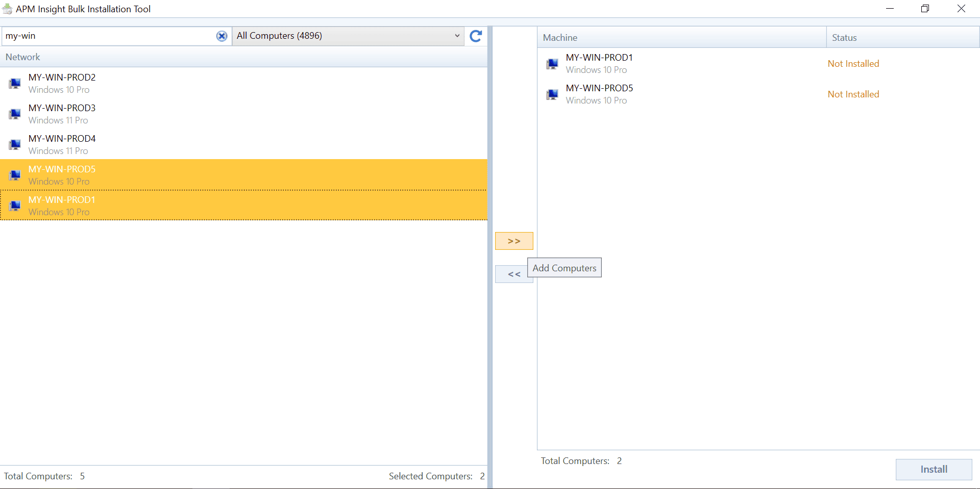This screenshot has height=489, width=980.
Task: Open the All Computers (4896) dropdown
Action: pyautogui.click(x=348, y=36)
